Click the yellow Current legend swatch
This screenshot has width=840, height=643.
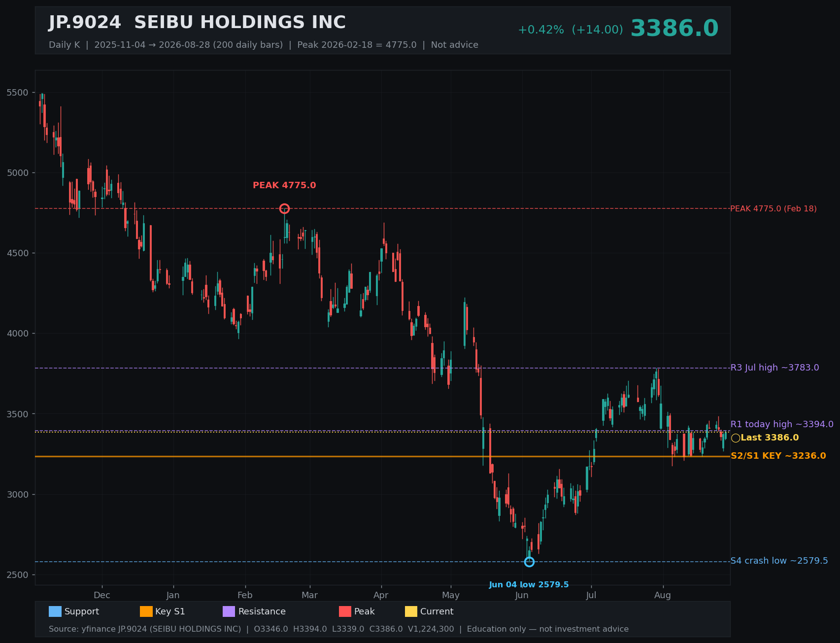click(411, 611)
